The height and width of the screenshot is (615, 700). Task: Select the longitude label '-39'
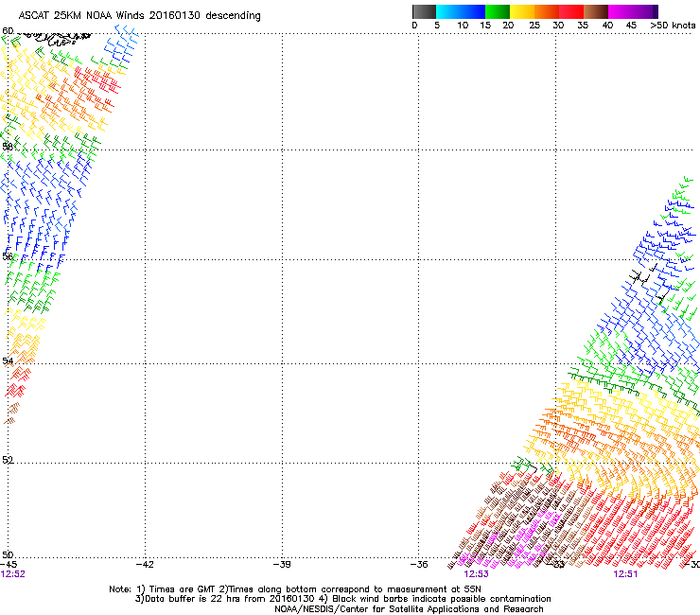coord(282,564)
